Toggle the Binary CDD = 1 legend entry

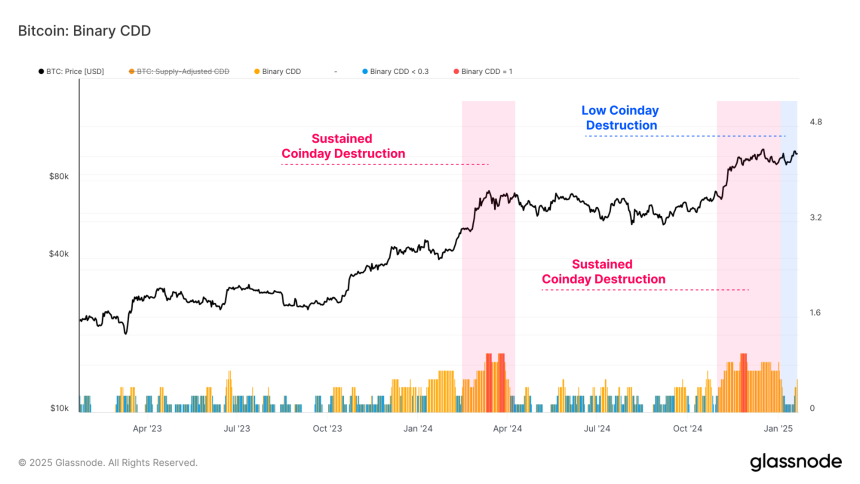tap(483, 71)
